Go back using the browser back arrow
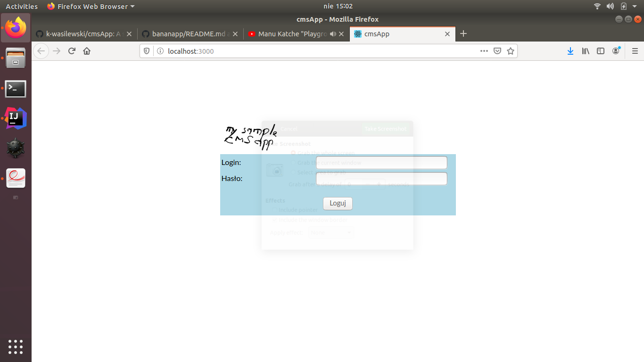644x362 pixels. tap(41, 51)
